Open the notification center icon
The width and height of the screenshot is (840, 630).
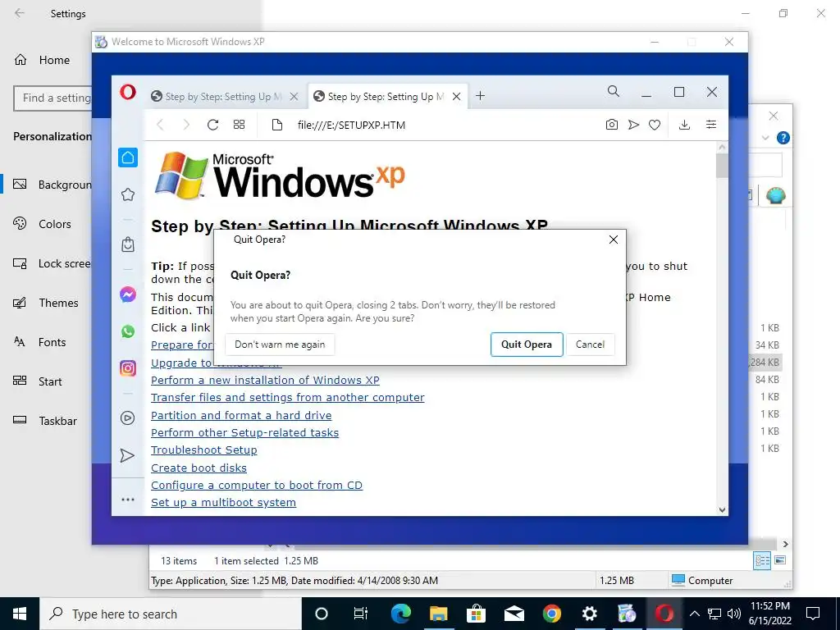point(813,614)
